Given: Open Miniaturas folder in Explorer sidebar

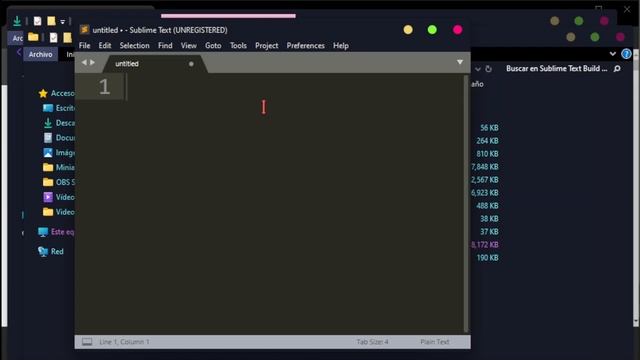Looking at the screenshot, I should click(59, 167).
